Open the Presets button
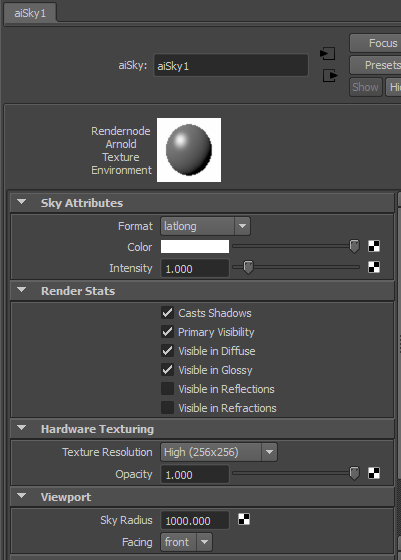Image resolution: width=401 pixels, height=560 pixels. 375,65
